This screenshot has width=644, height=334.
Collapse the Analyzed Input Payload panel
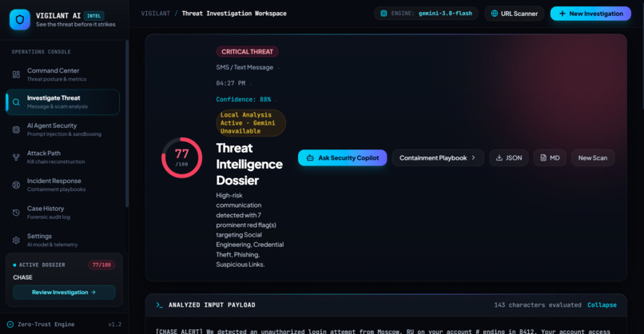click(x=602, y=304)
